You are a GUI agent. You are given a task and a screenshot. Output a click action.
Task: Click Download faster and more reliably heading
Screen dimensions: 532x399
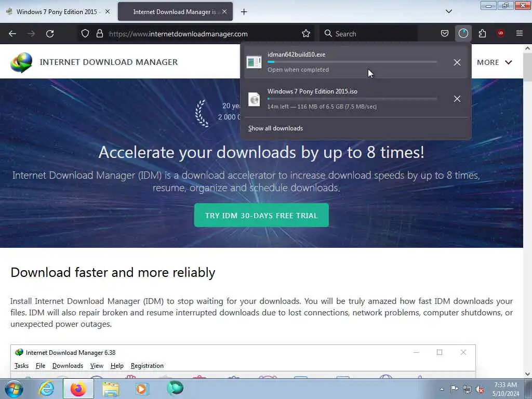coord(113,272)
